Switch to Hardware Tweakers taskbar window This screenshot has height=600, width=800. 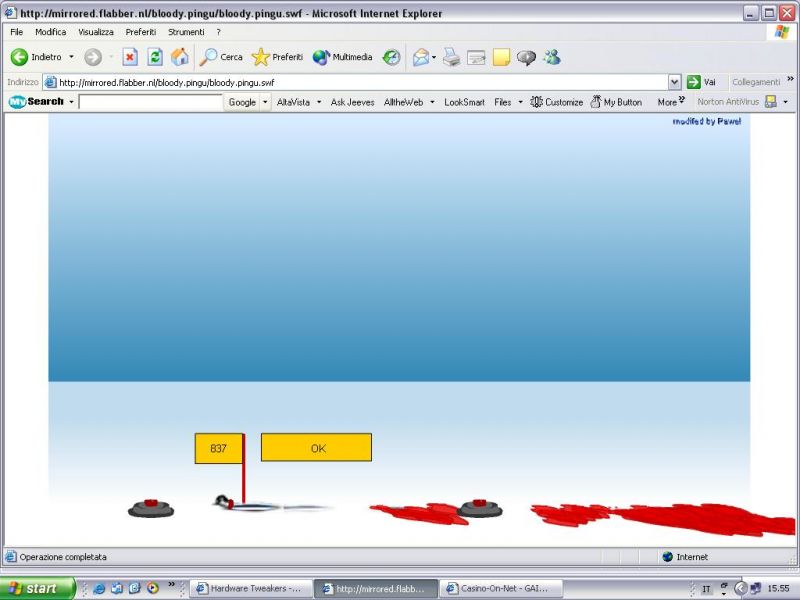(249, 589)
